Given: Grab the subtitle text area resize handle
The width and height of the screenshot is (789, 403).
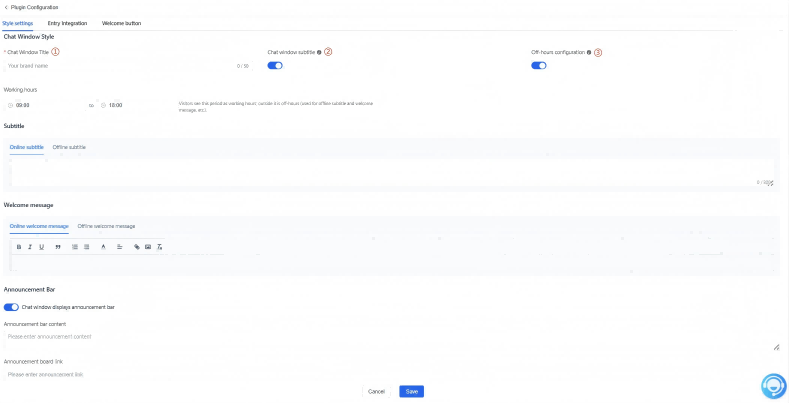Looking at the screenshot, I should (771, 184).
